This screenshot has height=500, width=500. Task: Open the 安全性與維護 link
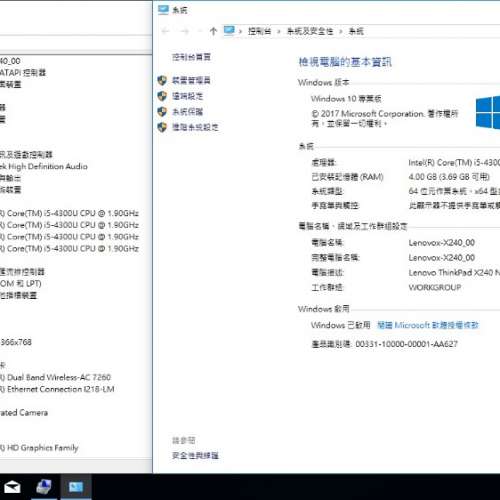pyautogui.click(x=195, y=455)
